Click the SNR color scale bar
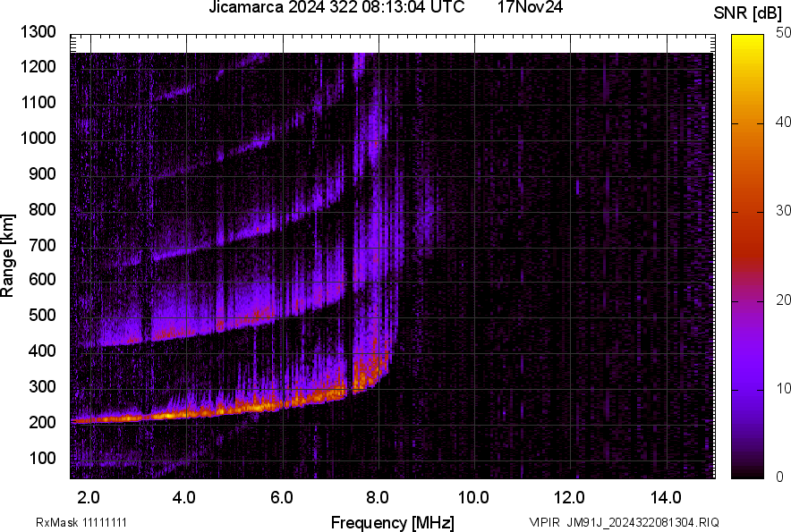791x532 pixels. coord(747,257)
